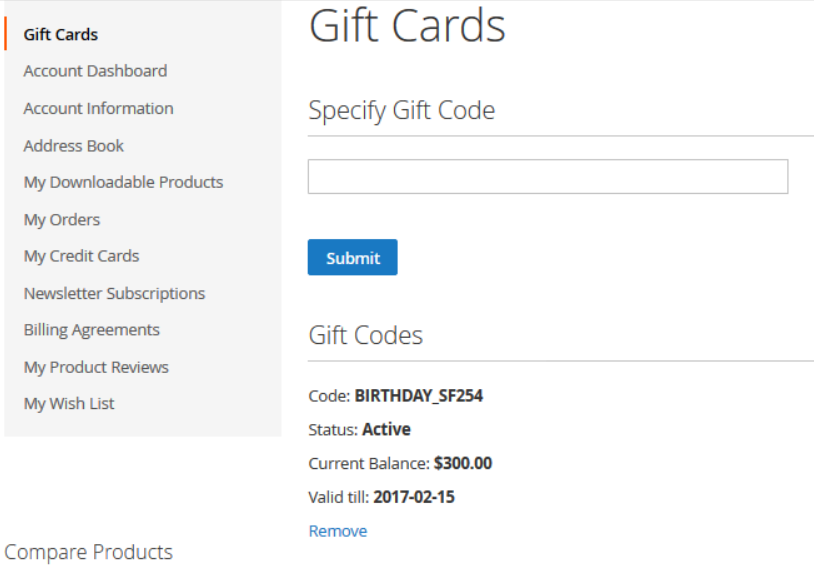Click the gift code entry field
The image size is (814, 582).
coord(547,176)
